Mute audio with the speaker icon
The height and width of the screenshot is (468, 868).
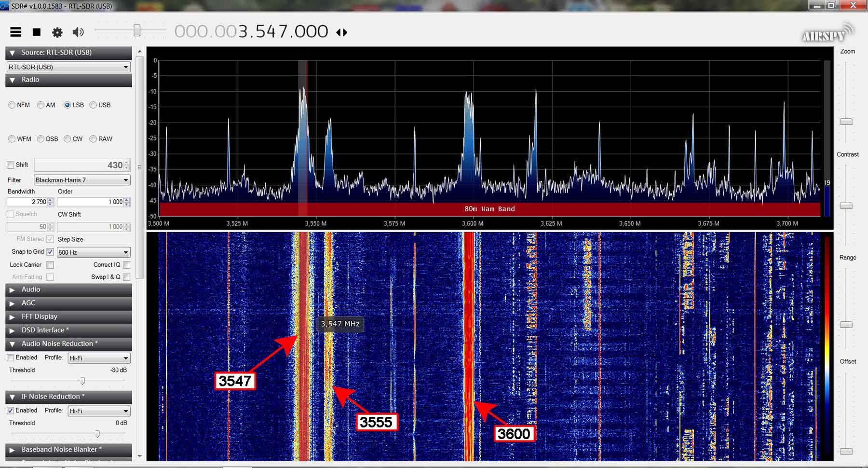[78, 32]
